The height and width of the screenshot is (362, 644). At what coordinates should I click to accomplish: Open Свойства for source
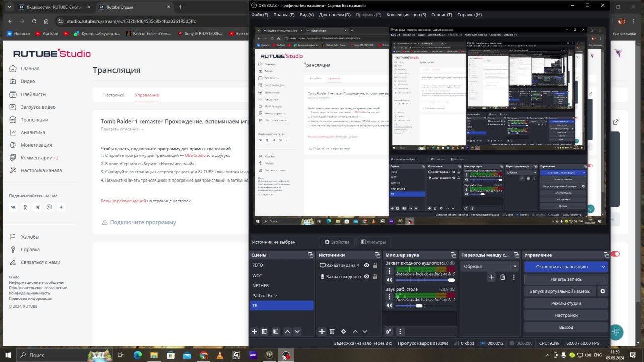click(x=337, y=242)
